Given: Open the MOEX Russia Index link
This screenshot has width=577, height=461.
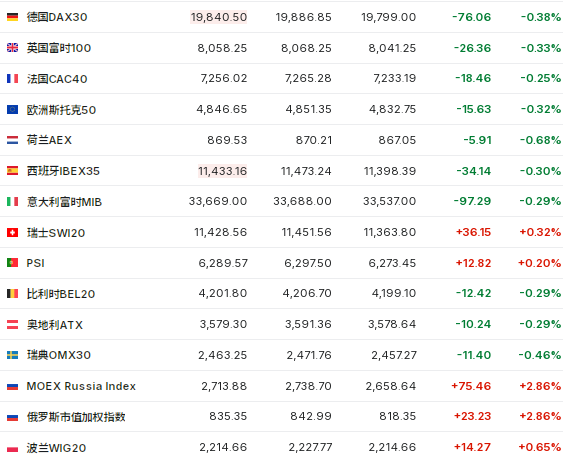Looking at the screenshot, I should pos(81,386).
